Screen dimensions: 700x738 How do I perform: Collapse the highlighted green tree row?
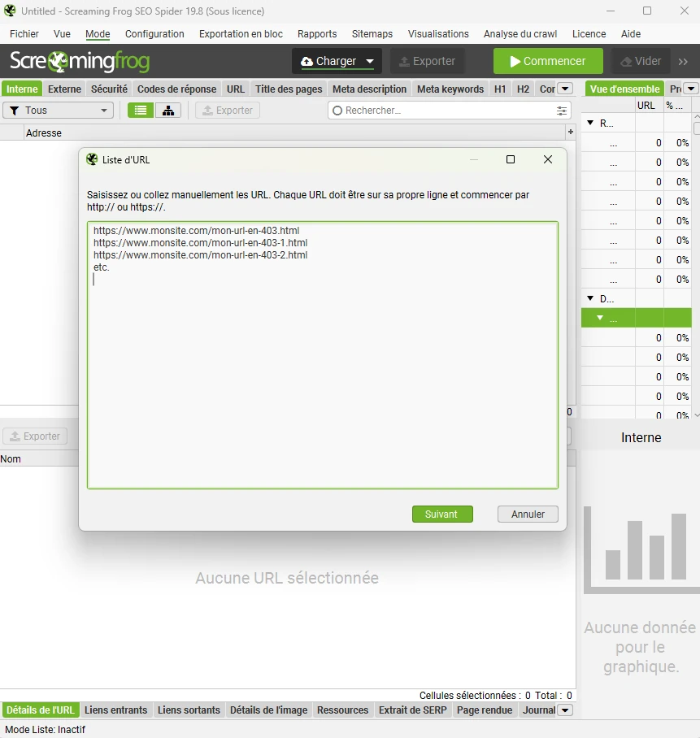[600, 318]
